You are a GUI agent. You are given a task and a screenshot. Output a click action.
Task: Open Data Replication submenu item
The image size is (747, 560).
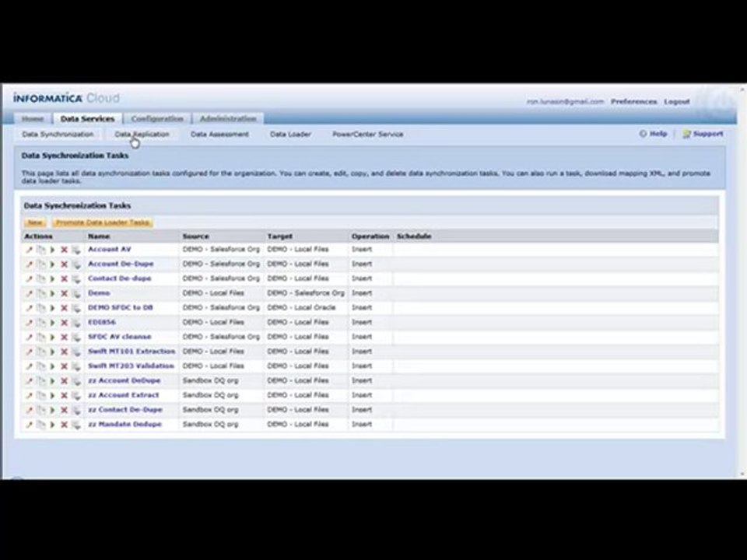pos(142,135)
